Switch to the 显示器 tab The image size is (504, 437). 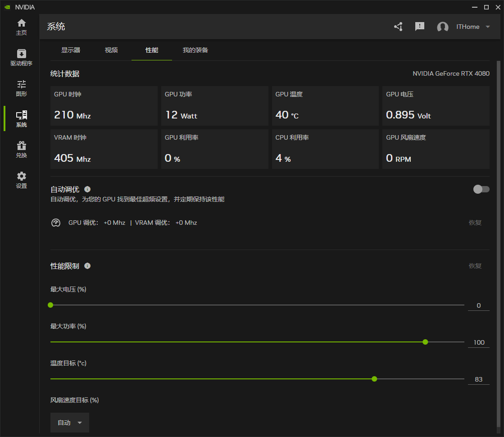pyautogui.click(x=71, y=50)
